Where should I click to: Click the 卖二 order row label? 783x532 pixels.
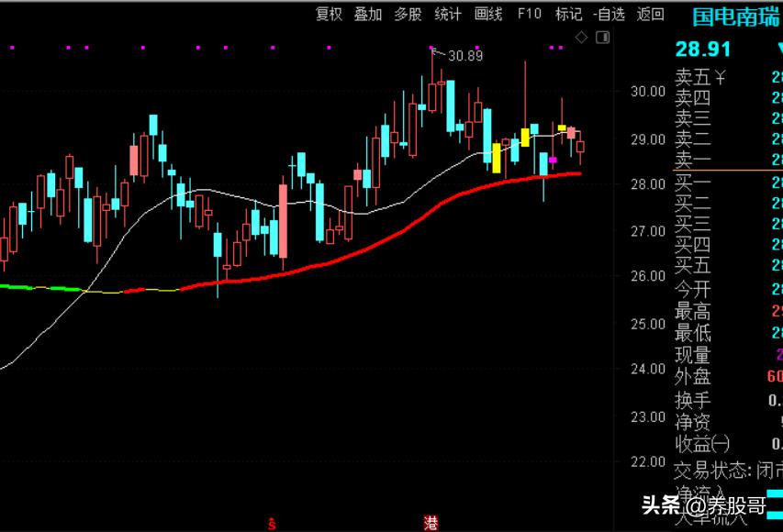(x=693, y=139)
